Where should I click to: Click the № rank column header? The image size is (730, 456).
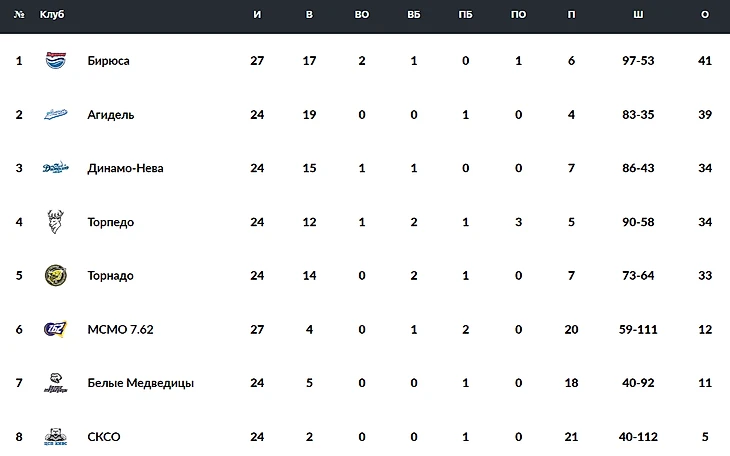(x=19, y=15)
